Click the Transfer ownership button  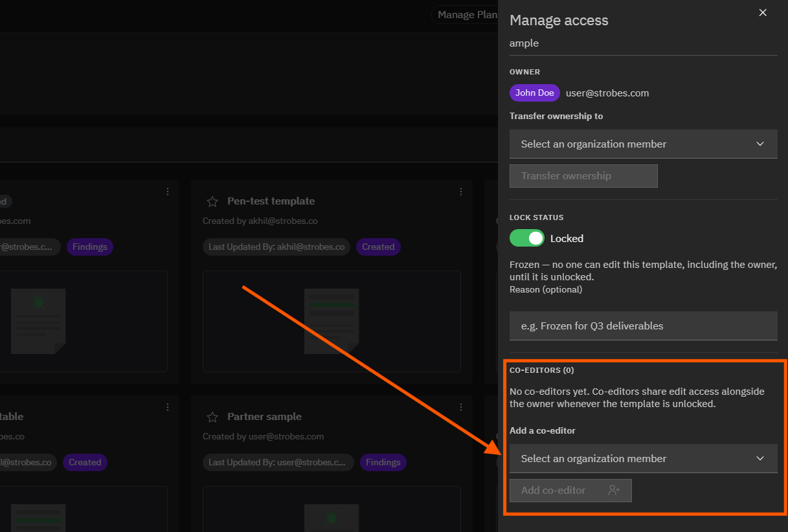point(583,176)
